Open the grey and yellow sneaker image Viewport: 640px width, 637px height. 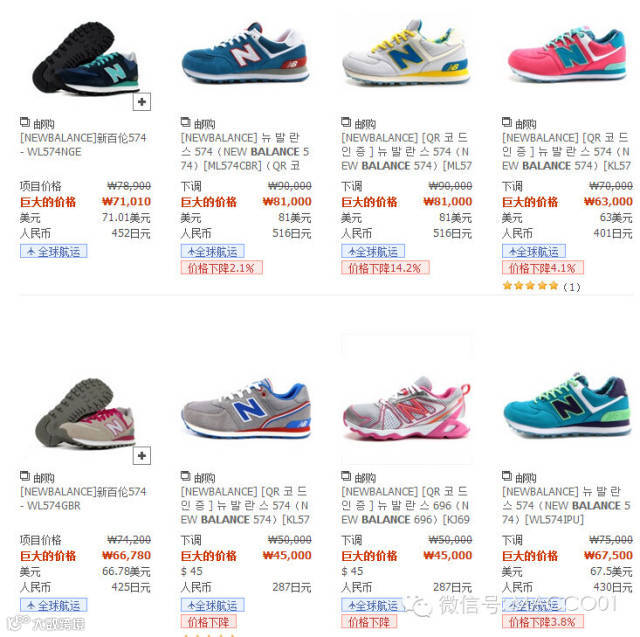tap(406, 52)
